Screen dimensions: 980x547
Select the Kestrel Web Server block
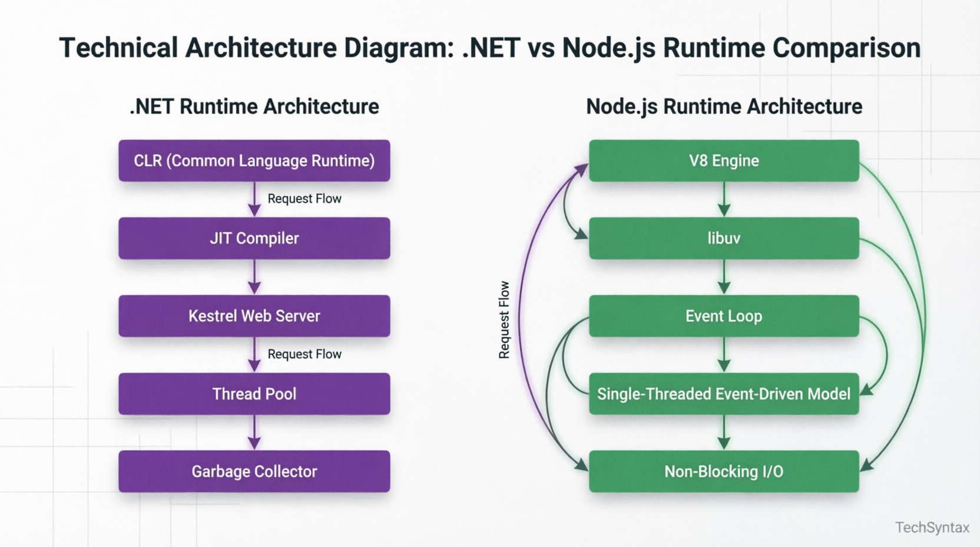pyautogui.click(x=254, y=316)
